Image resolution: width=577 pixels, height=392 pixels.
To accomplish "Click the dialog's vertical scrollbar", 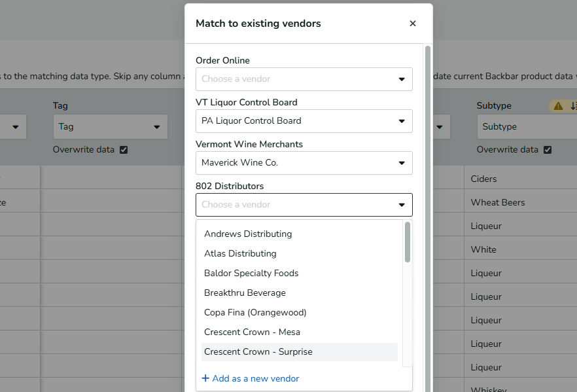I will click(x=428, y=219).
